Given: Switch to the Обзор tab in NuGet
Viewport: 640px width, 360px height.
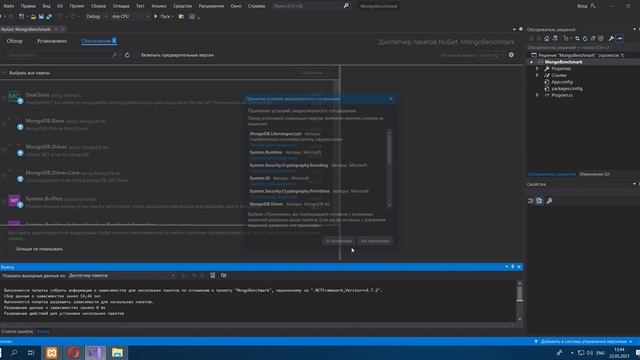Looking at the screenshot, I should point(15,41).
